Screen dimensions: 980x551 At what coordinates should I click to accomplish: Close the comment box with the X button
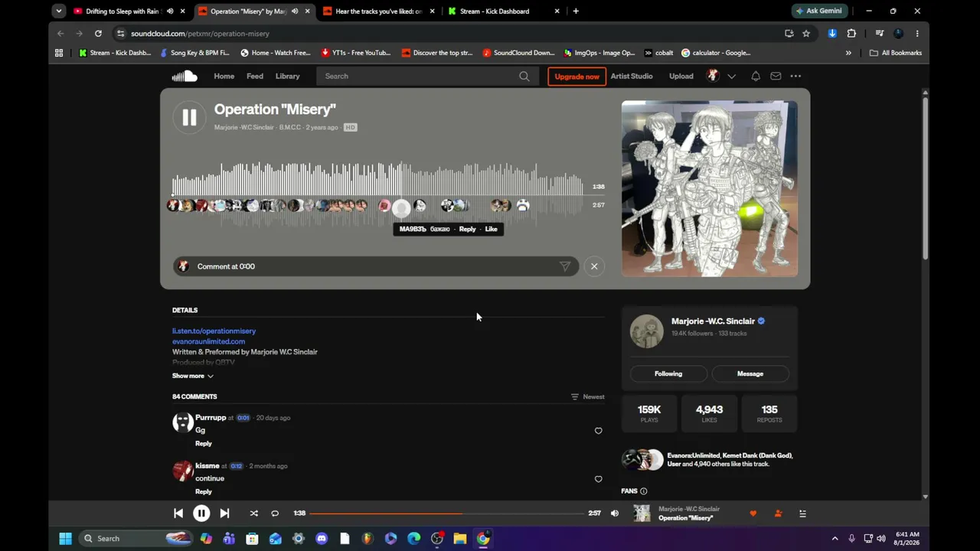[594, 266]
